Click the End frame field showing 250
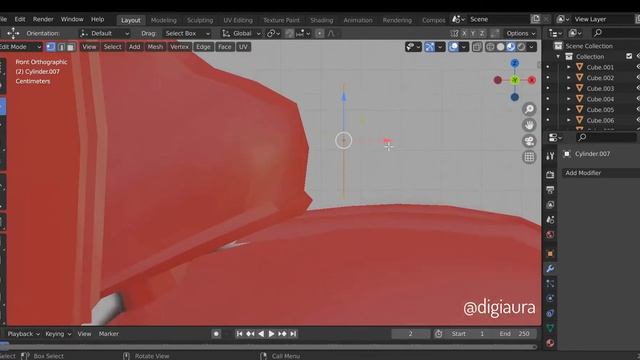640x360 pixels. click(x=514, y=334)
